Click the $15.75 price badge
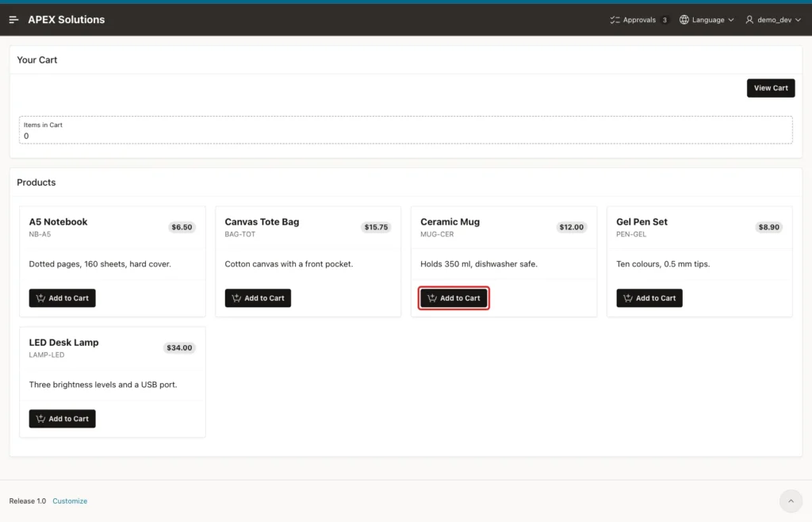This screenshot has height=522, width=812. [376, 227]
